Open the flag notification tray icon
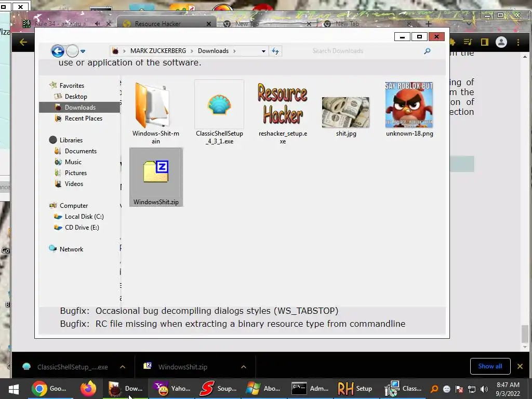Screen dimensions: 532x399 459,389
